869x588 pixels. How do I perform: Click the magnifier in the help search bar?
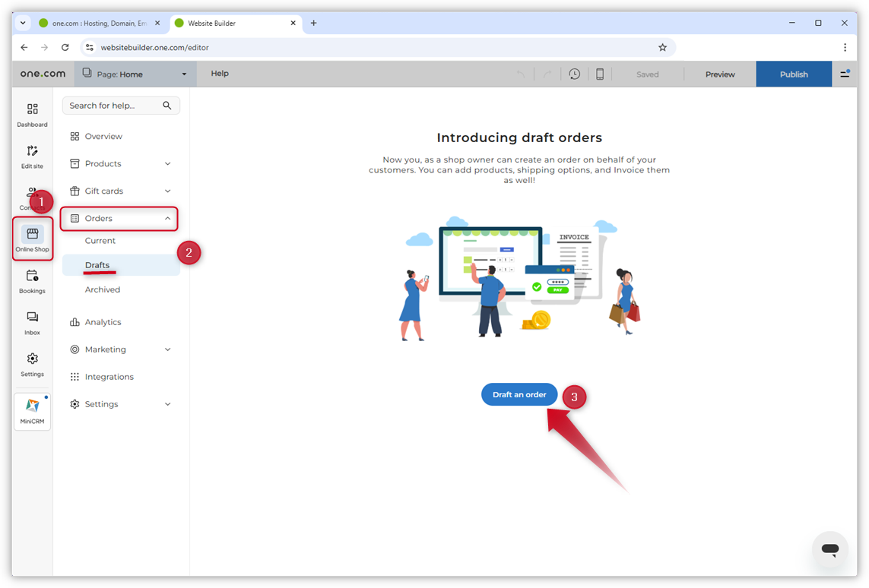coord(167,106)
